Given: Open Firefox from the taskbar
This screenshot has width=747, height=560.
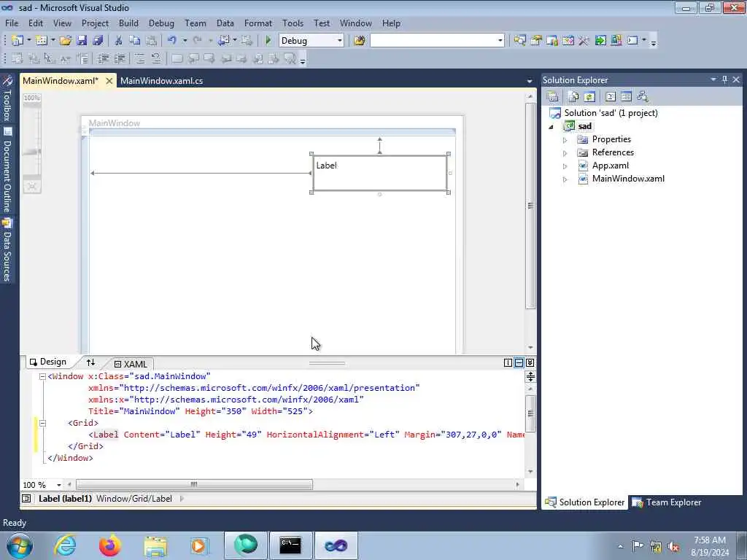Looking at the screenshot, I should tap(109, 545).
